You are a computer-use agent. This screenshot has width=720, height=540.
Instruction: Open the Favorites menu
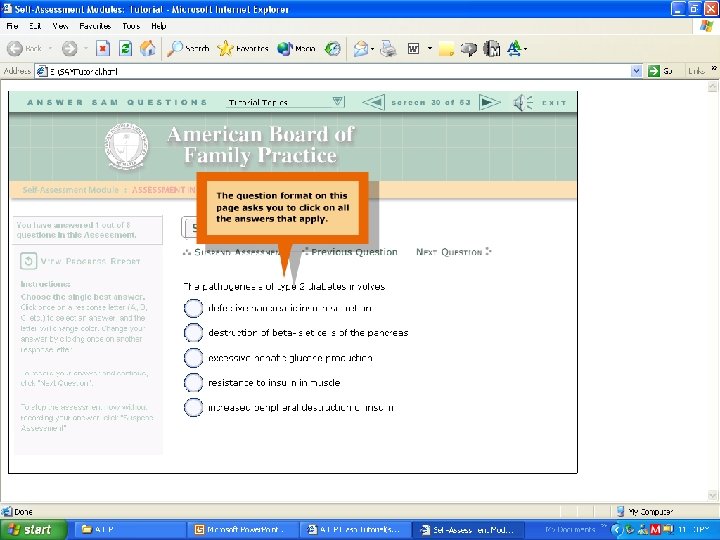(95, 26)
